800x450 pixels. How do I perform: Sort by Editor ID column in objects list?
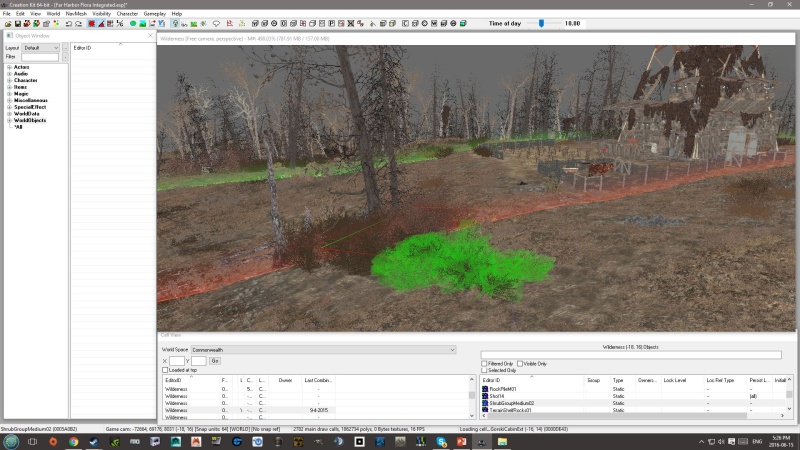(x=532, y=380)
